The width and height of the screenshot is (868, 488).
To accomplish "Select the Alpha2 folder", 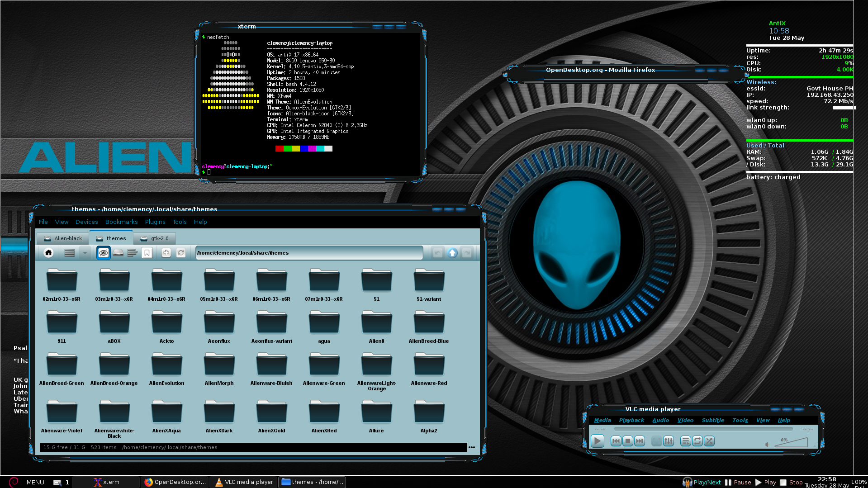I will (x=429, y=417).
